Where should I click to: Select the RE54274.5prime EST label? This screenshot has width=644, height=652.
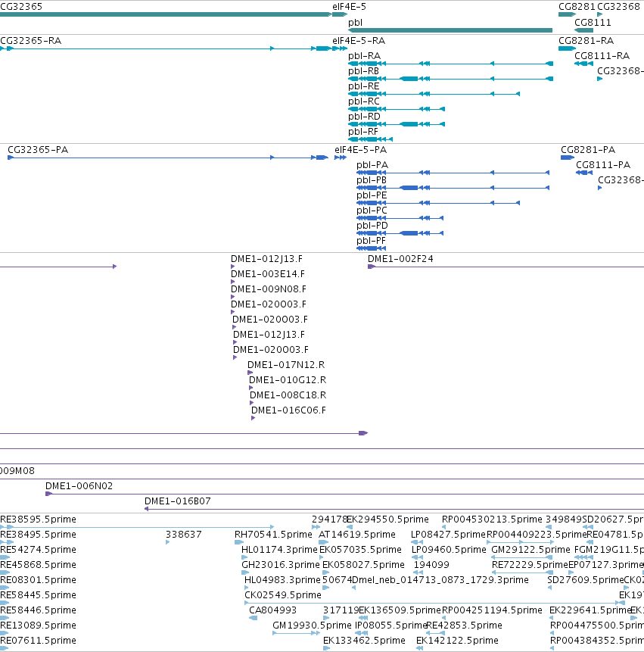pyautogui.click(x=38, y=550)
